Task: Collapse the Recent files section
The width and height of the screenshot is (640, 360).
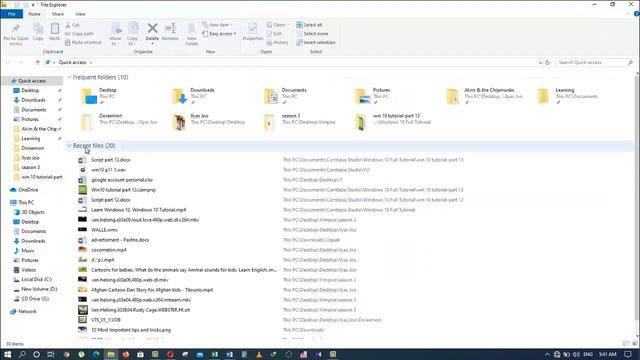Action: (69, 146)
